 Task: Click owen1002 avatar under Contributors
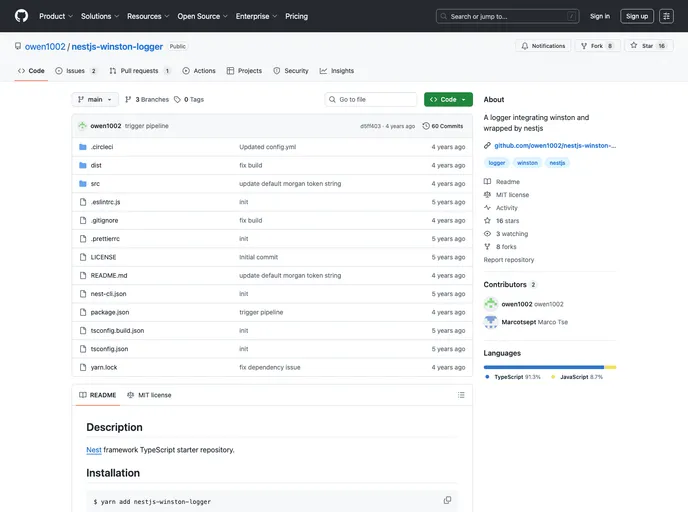tap(491, 304)
